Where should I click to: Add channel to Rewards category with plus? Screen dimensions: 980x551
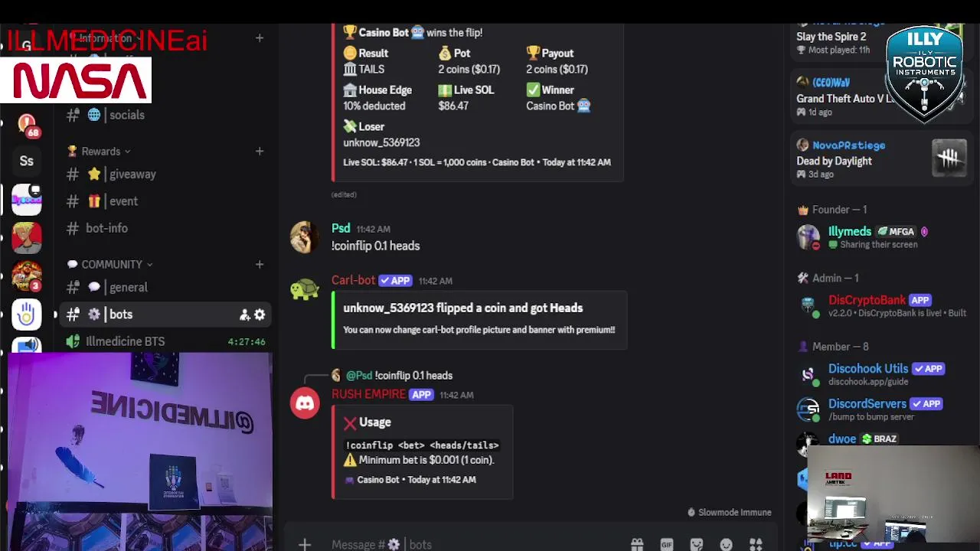tap(260, 152)
